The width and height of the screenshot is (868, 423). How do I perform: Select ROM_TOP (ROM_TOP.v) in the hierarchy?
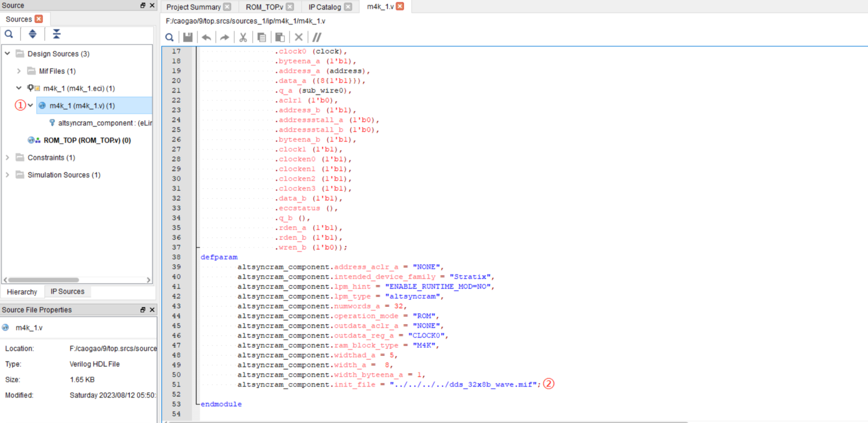click(87, 140)
